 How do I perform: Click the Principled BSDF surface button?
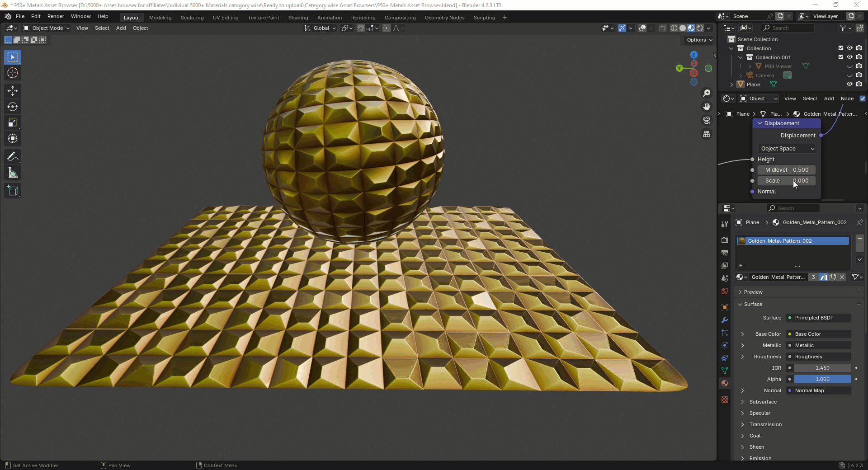[818, 318]
